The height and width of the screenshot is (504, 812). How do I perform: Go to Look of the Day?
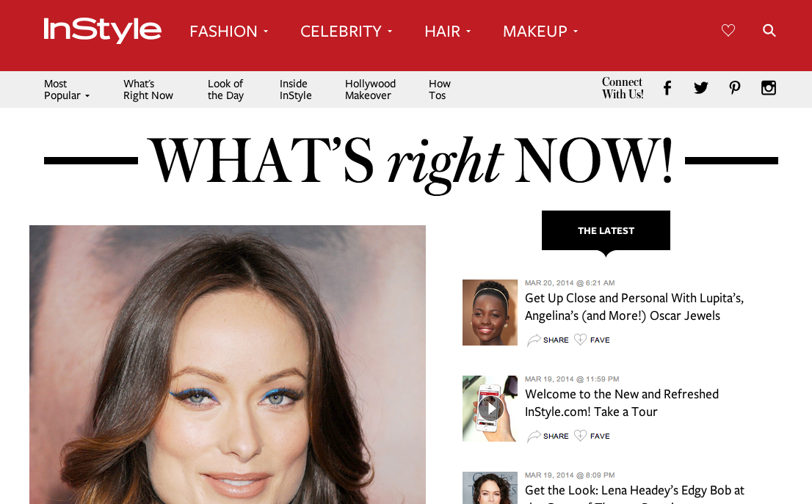tap(225, 90)
